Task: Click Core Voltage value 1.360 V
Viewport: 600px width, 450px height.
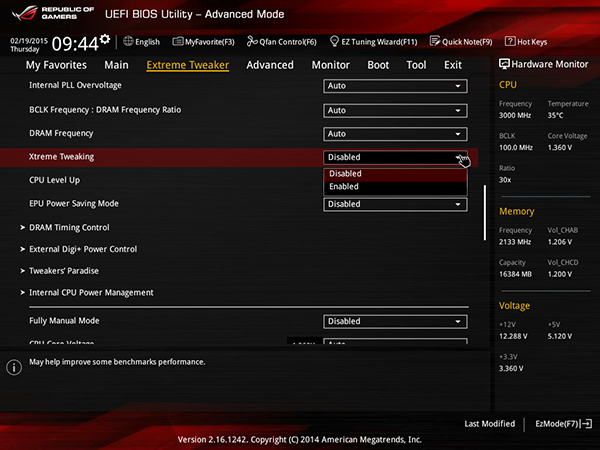Action: click(560, 148)
